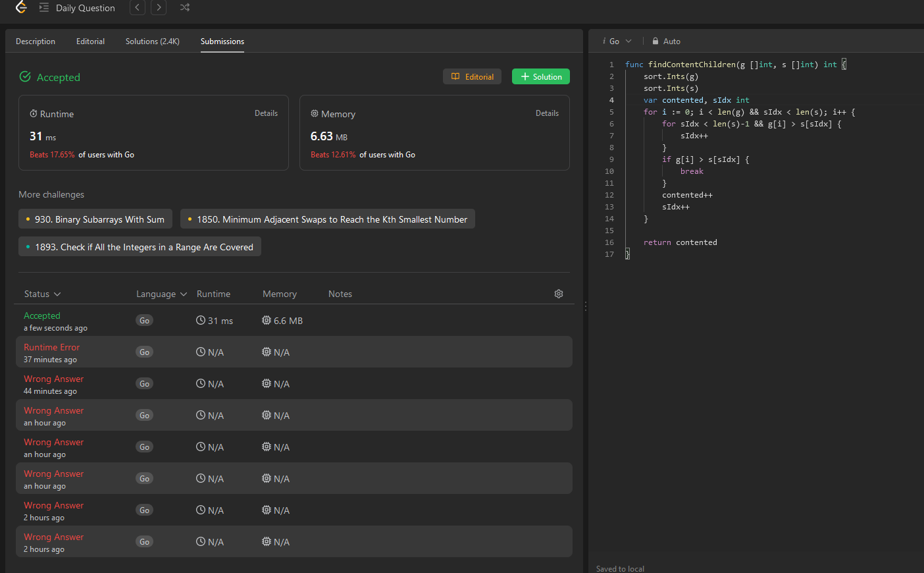Open submissions table settings gear
Screen dimensions: 924x573
tap(559, 294)
